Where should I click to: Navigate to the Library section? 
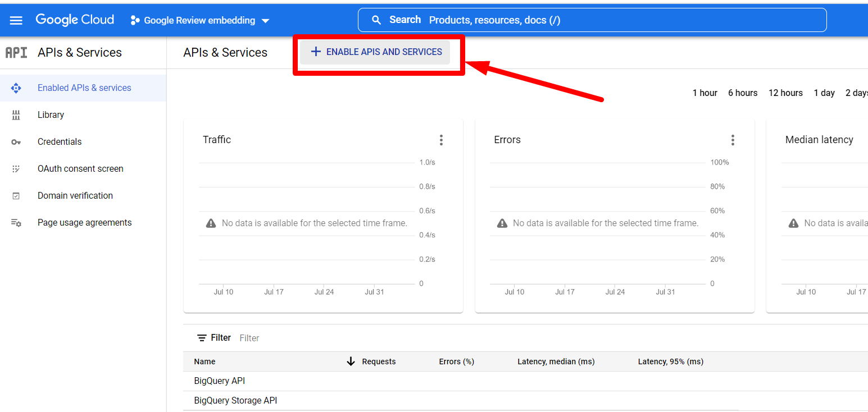tap(51, 115)
